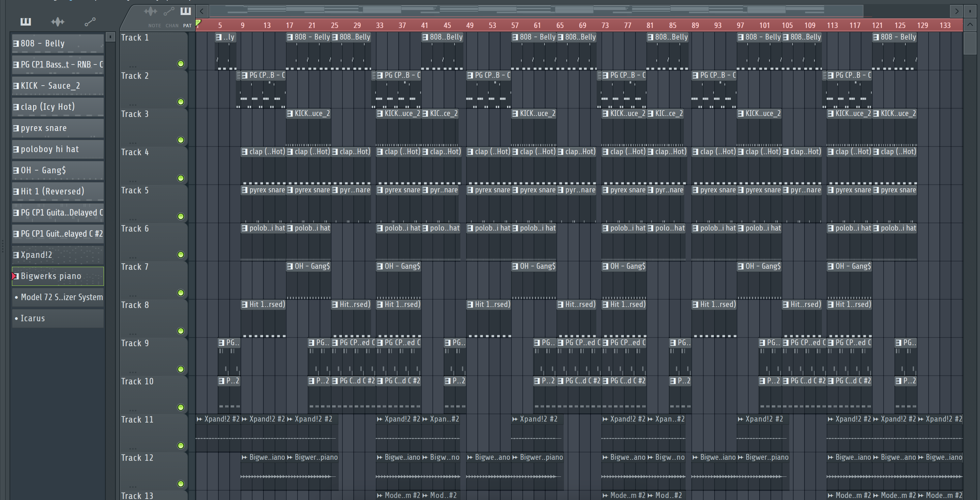Open menu icon of KICK..uce_2 clip at bar 57
The width and height of the screenshot is (980, 500).
(515, 114)
